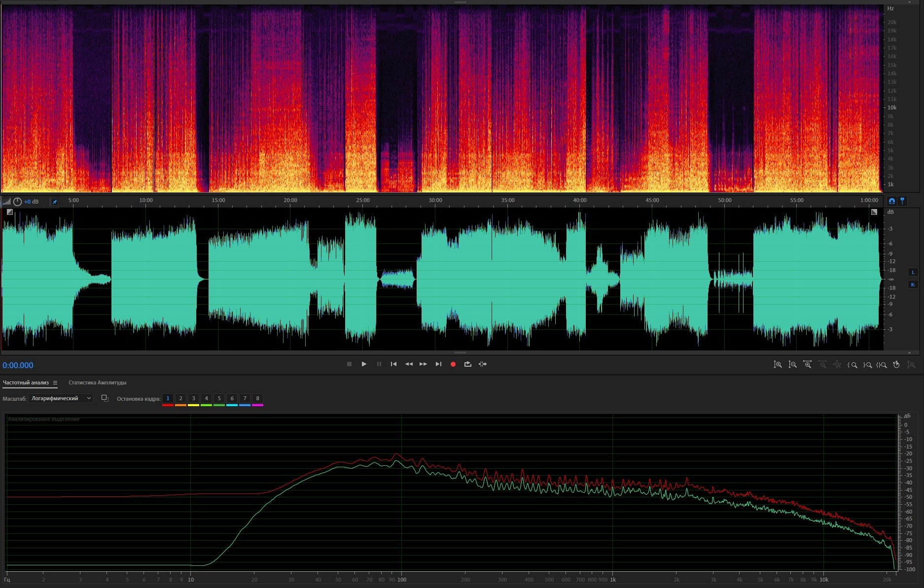
Task: Jump to the previous marker
Action: pyautogui.click(x=393, y=364)
